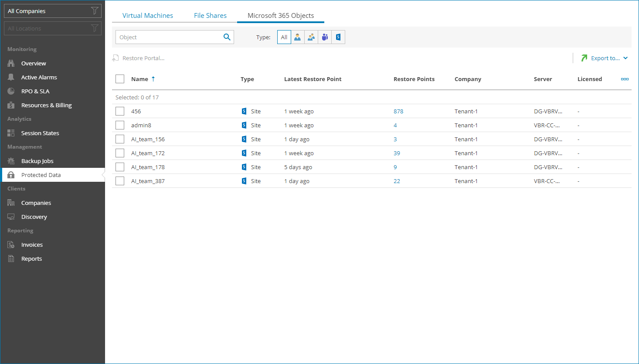Filter objects by SharePoint site type

338,37
